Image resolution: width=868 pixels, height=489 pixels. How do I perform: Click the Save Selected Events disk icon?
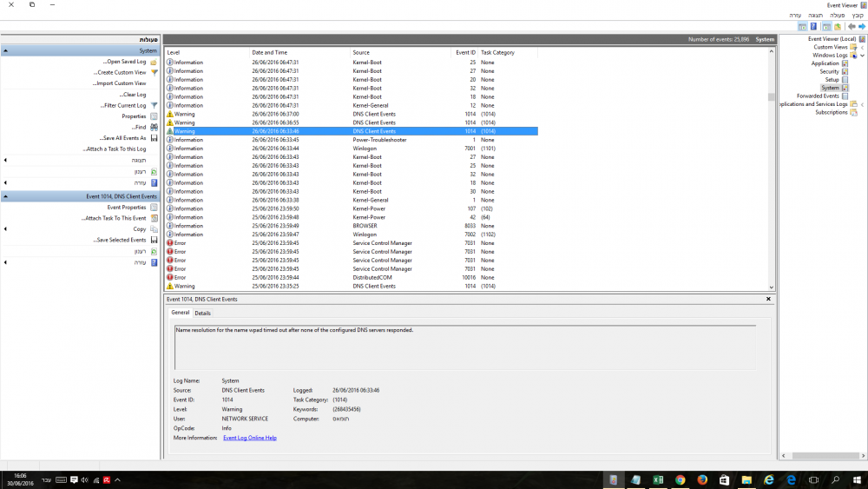pos(154,240)
